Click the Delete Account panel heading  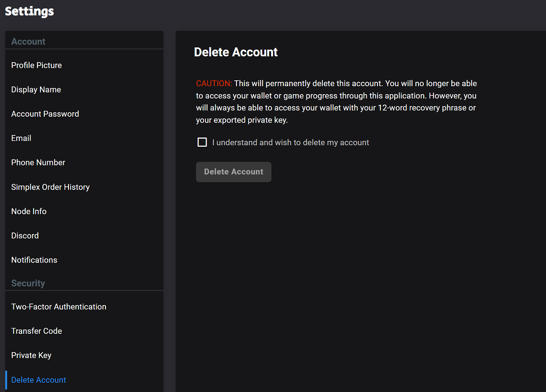[x=236, y=52]
